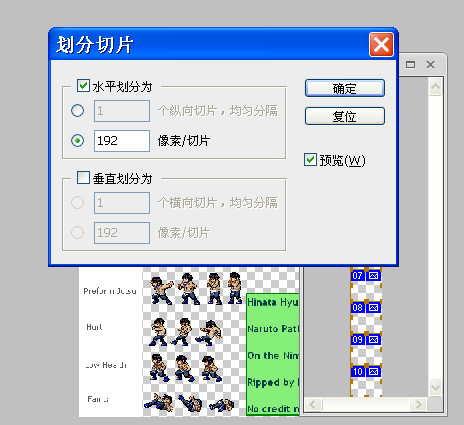The height and width of the screenshot is (425, 464).
Task: Select the 个横向切片 radio button
Action: pos(77,202)
